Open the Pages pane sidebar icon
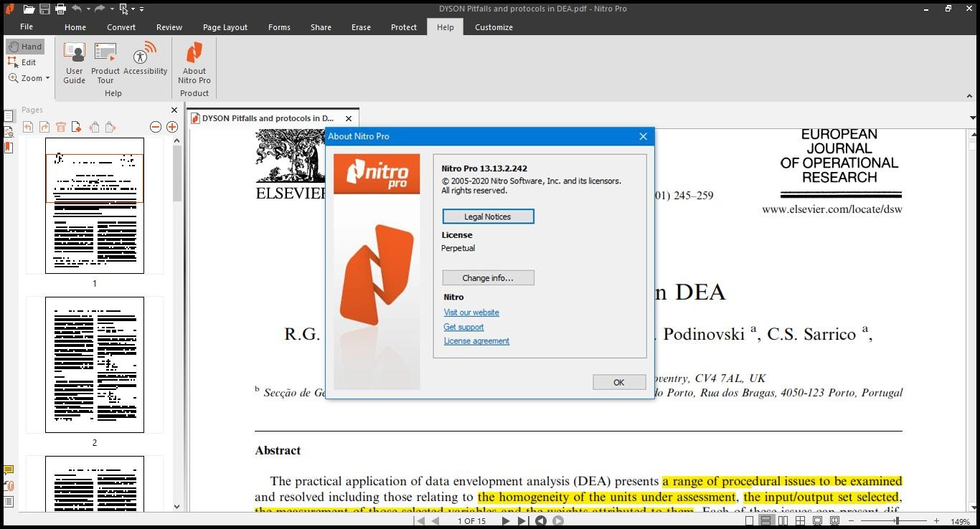 [9, 116]
